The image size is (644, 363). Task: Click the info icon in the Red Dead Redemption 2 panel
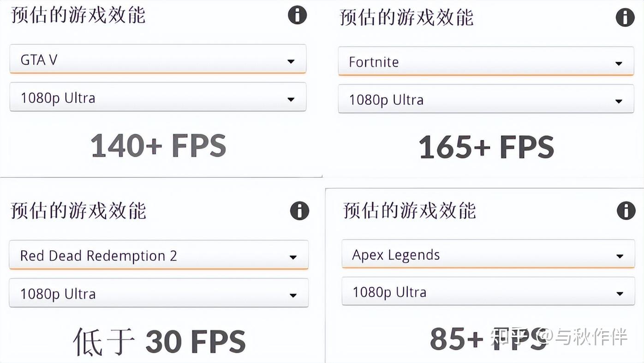(299, 211)
